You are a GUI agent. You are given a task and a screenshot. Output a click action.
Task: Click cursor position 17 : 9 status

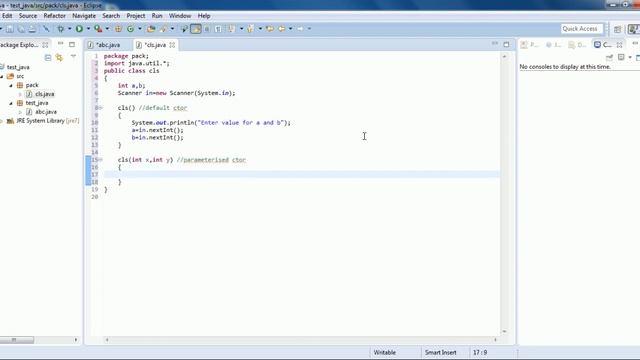pos(480,352)
